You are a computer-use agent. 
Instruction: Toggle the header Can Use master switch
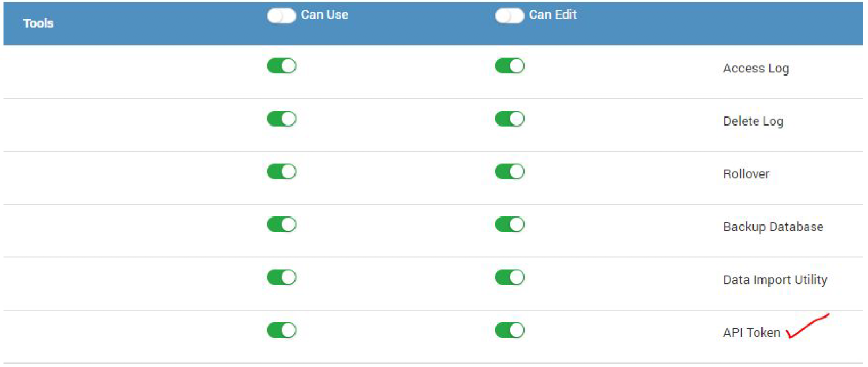[281, 16]
